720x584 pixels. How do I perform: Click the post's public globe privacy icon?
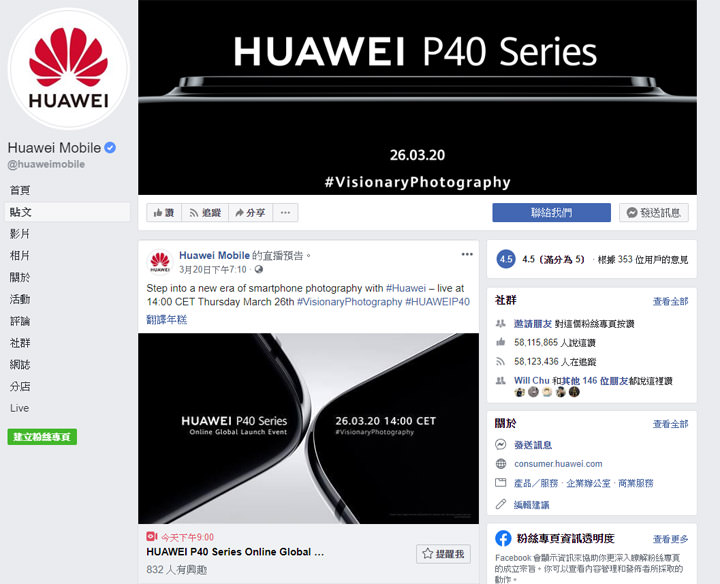click(x=259, y=269)
